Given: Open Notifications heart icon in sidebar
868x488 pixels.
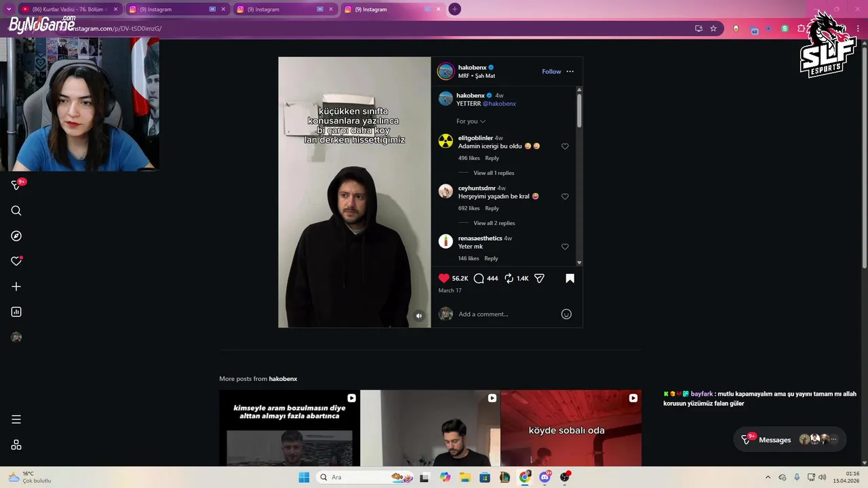Looking at the screenshot, I should click(16, 261).
